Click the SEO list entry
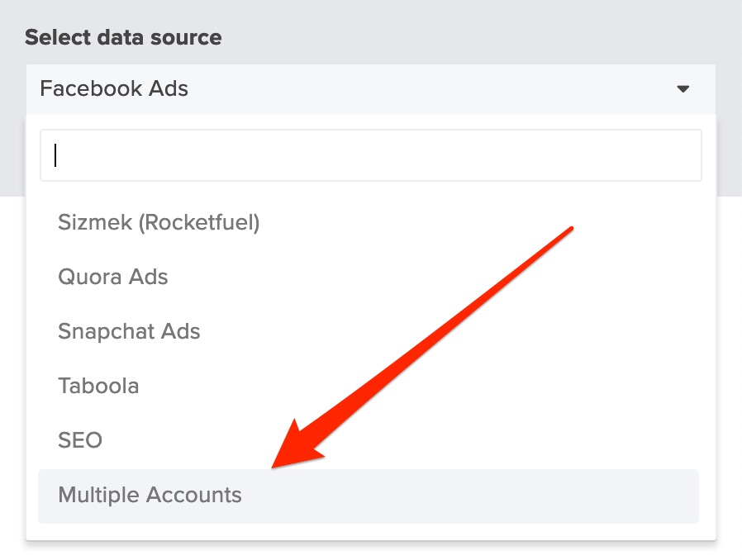 coord(80,440)
